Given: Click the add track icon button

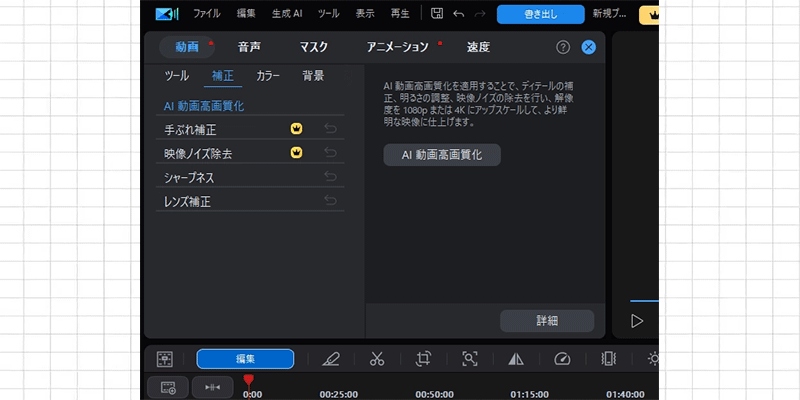Looking at the screenshot, I should coord(168,388).
